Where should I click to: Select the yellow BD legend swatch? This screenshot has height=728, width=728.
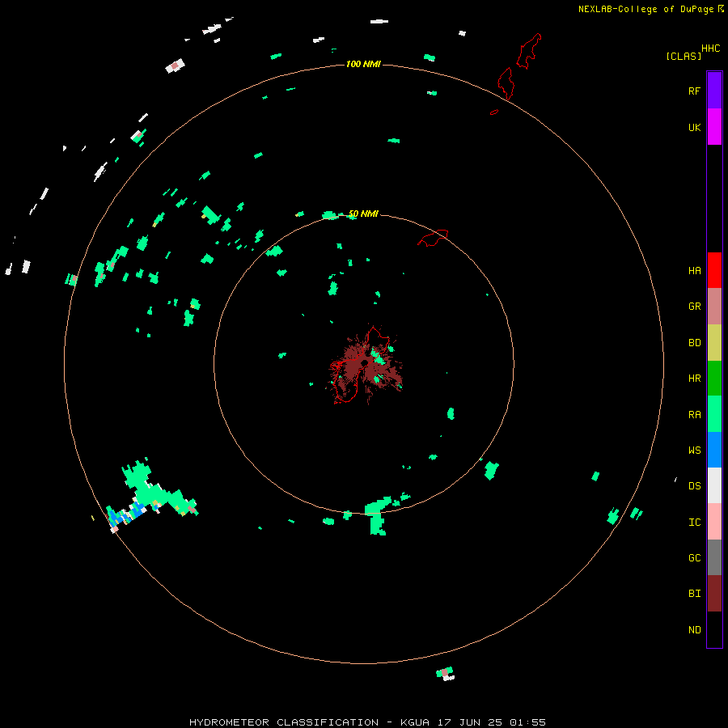pyautogui.click(x=714, y=343)
